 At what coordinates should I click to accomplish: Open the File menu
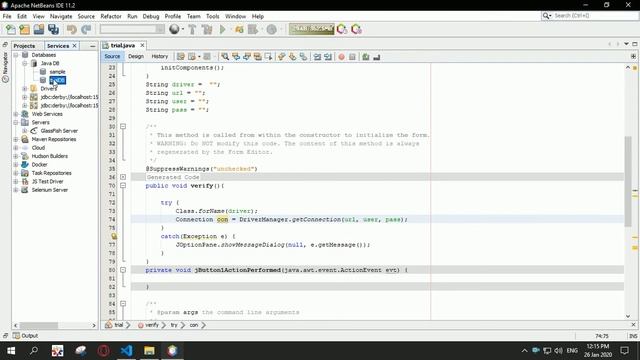click(7, 16)
